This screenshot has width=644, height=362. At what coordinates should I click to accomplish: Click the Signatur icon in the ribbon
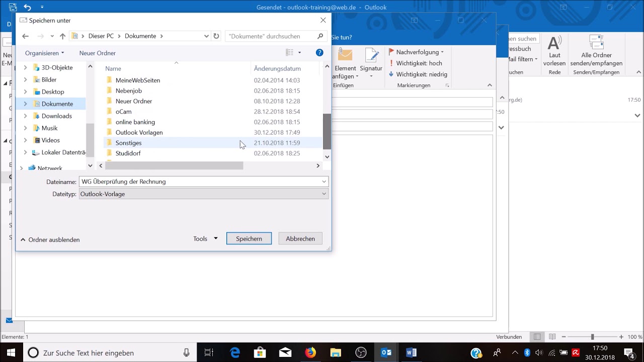[372, 55]
